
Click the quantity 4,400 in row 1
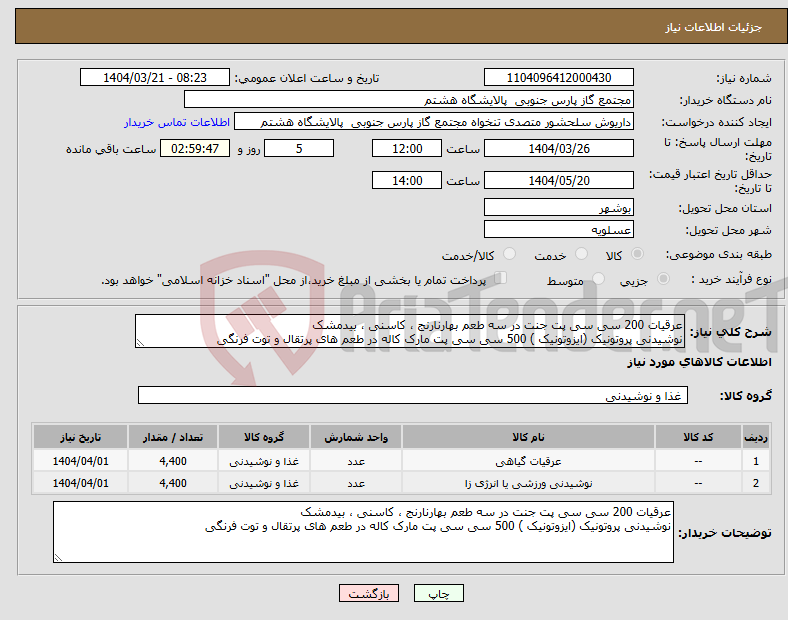point(173,461)
